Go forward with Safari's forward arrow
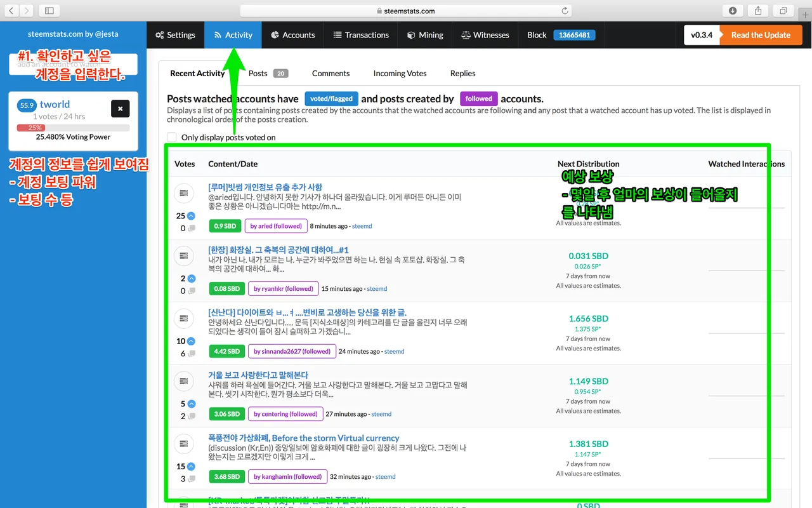This screenshot has height=508, width=812. click(26, 10)
